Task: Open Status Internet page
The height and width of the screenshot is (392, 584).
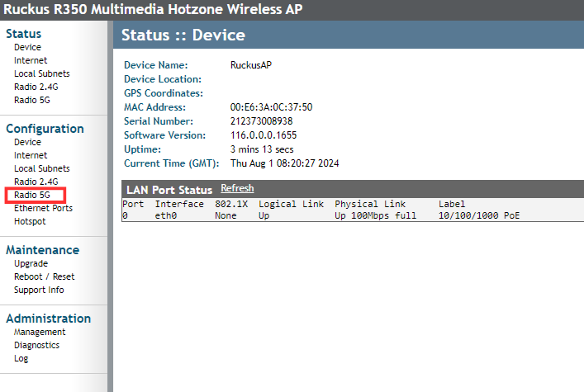Action: point(31,60)
